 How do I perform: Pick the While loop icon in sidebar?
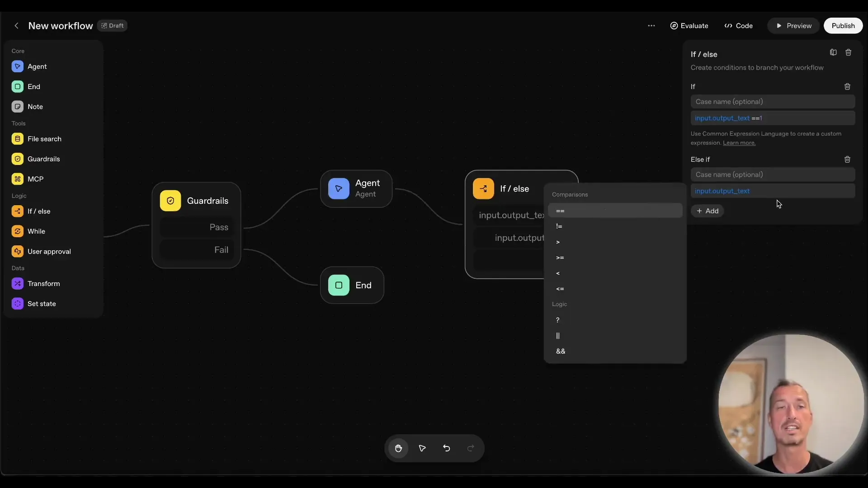coord(17,231)
